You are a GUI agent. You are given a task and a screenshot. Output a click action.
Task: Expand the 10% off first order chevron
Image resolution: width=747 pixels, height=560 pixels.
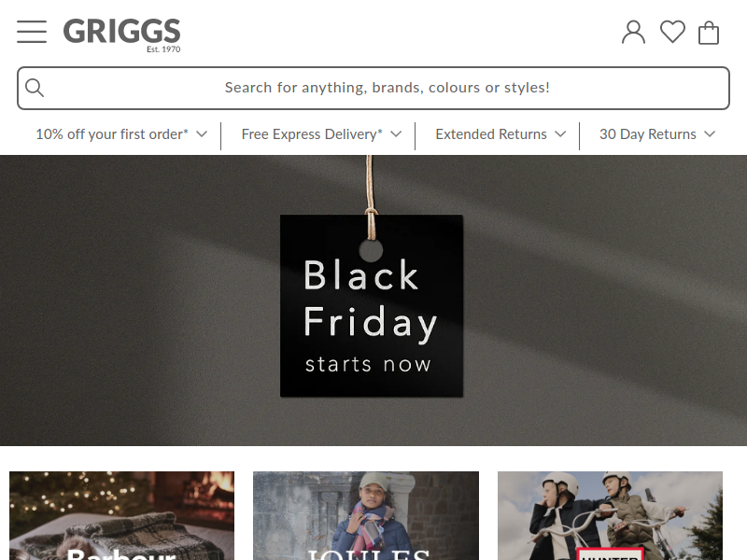click(x=202, y=134)
